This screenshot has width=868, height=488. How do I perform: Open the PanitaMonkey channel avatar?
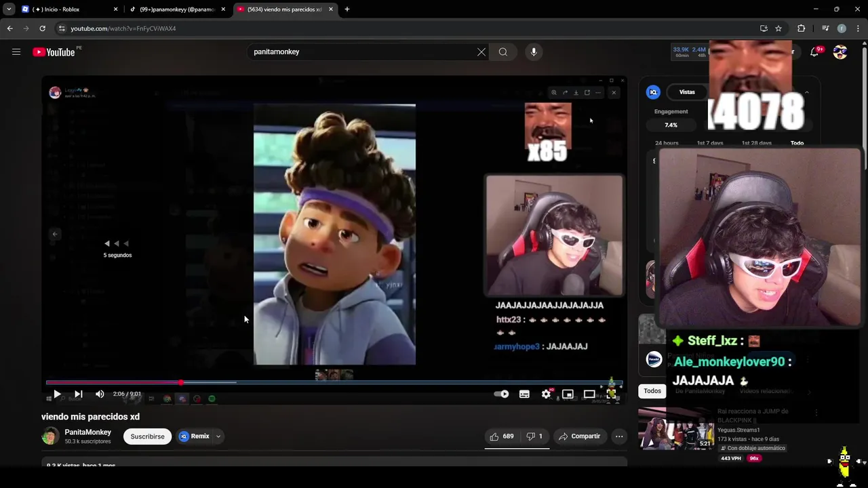pyautogui.click(x=50, y=436)
